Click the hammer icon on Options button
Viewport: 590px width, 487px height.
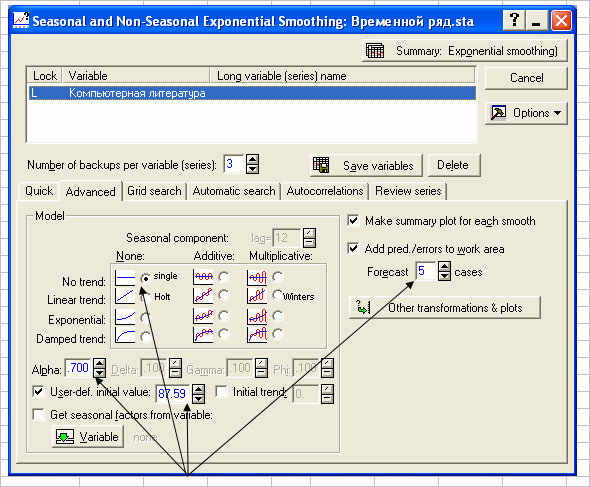(x=498, y=113)
